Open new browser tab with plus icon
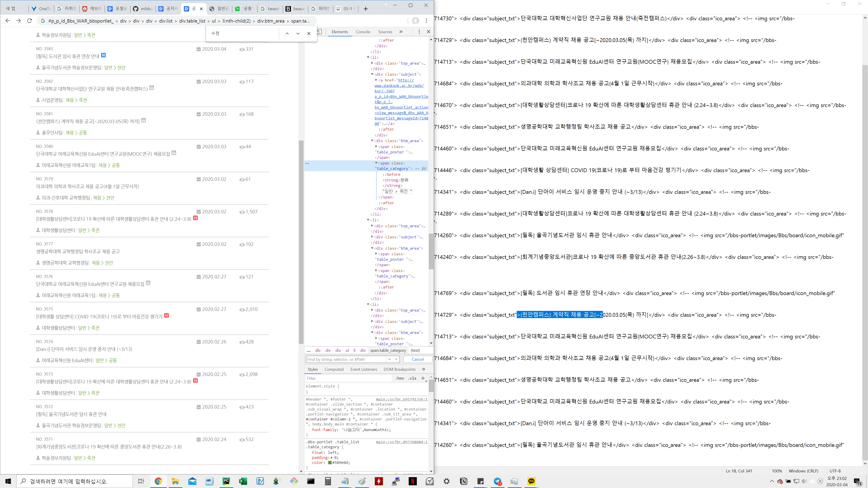 coord(366,9)
